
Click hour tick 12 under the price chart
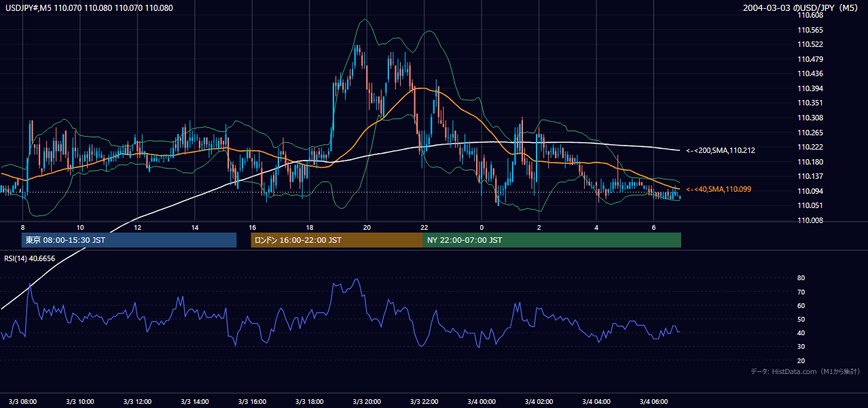138,227
